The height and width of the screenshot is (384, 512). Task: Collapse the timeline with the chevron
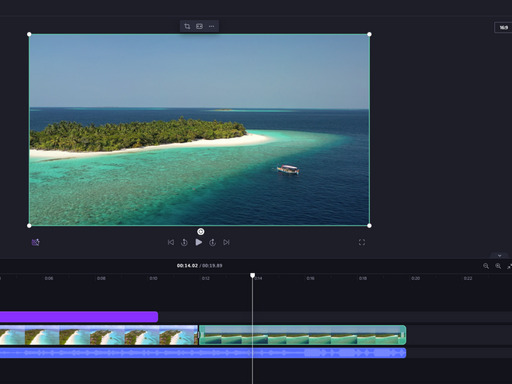(499, 256)
